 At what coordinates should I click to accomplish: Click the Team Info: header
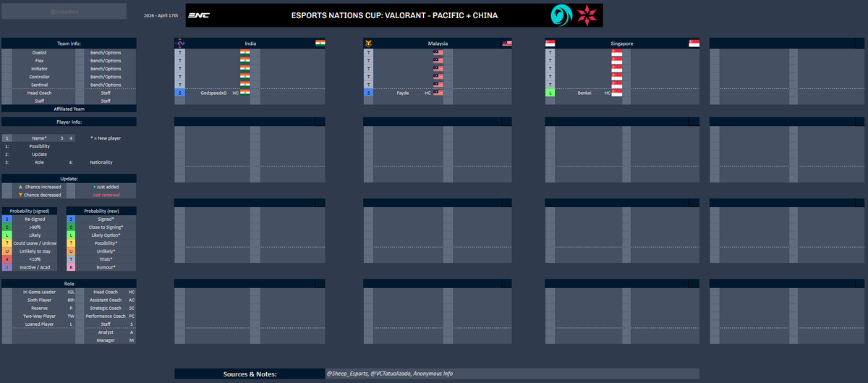(69, 43)
